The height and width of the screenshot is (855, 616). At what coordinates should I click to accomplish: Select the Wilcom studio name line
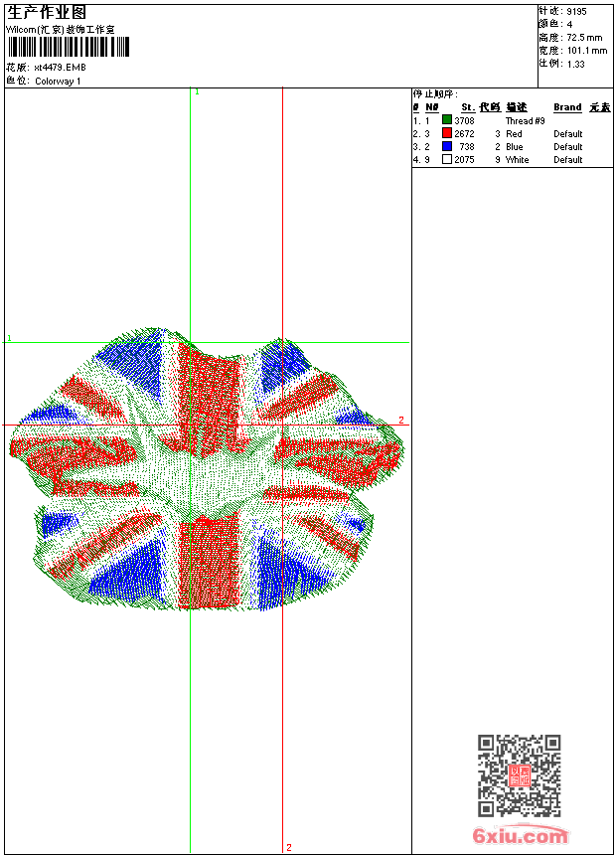tap(61, 30)
